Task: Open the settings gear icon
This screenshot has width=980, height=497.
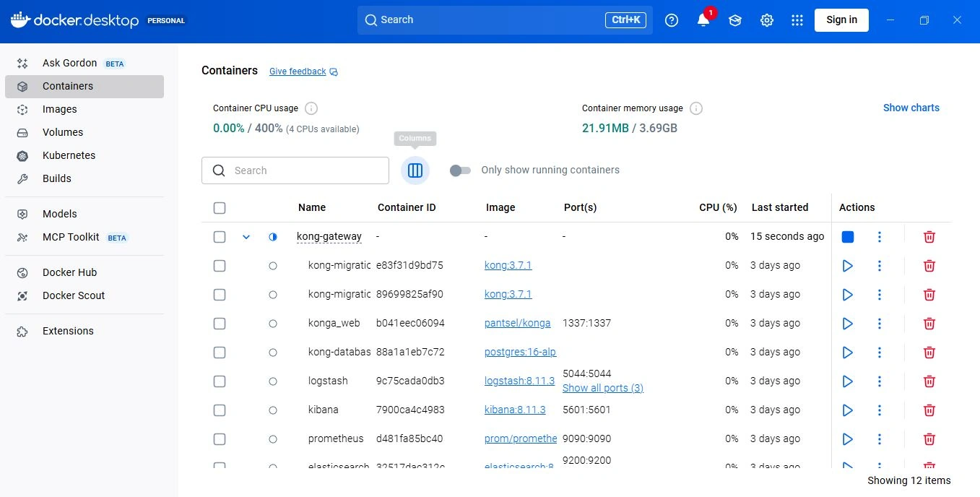Action: 767,20
